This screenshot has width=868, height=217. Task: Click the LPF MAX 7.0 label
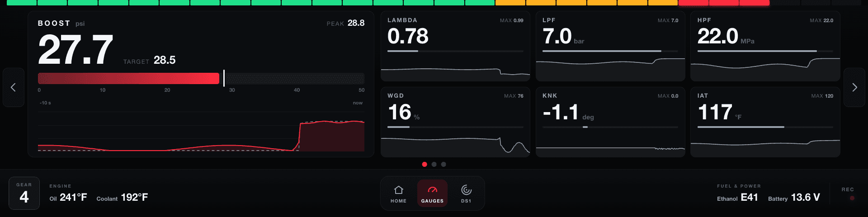(x=668, y=20)
